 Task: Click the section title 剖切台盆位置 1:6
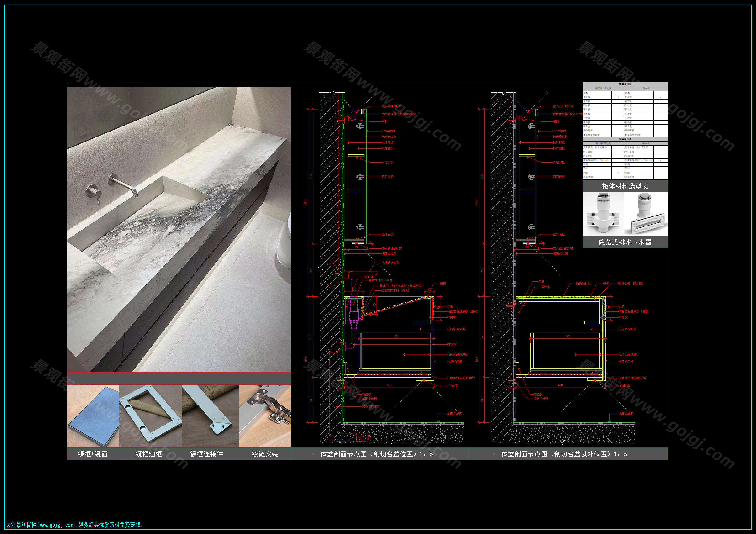point(373,454)
